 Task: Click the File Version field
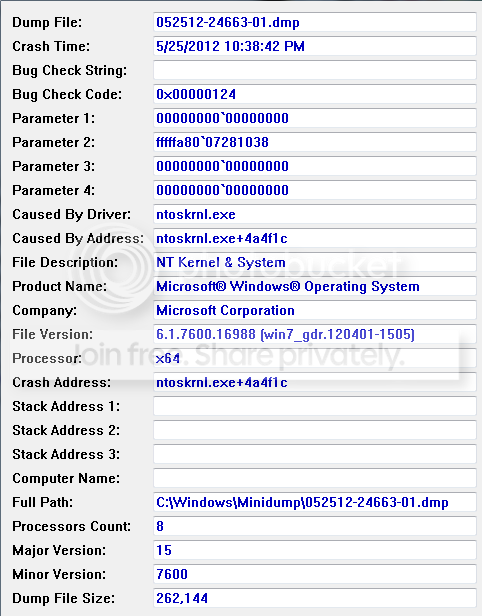click(x=315, y=334)
